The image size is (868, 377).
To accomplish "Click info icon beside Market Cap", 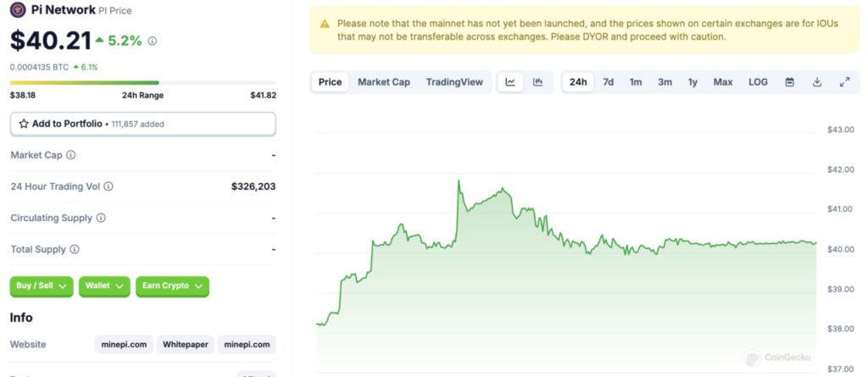I will point(71,155).
